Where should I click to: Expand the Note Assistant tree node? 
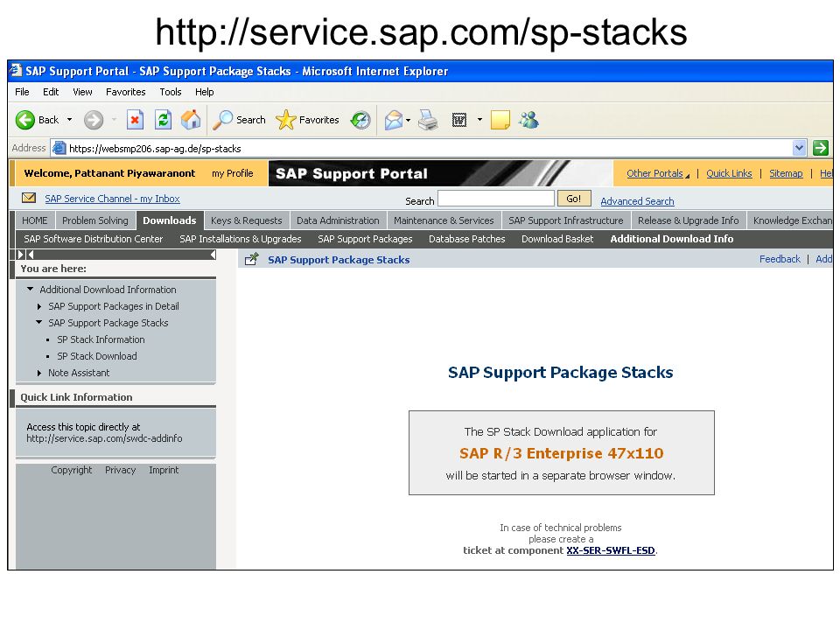tap(39, 373)
